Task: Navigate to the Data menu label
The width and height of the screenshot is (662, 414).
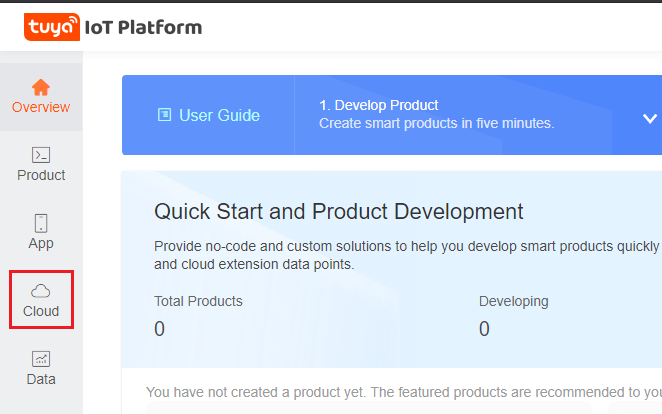Action: [x=41, y=379]
